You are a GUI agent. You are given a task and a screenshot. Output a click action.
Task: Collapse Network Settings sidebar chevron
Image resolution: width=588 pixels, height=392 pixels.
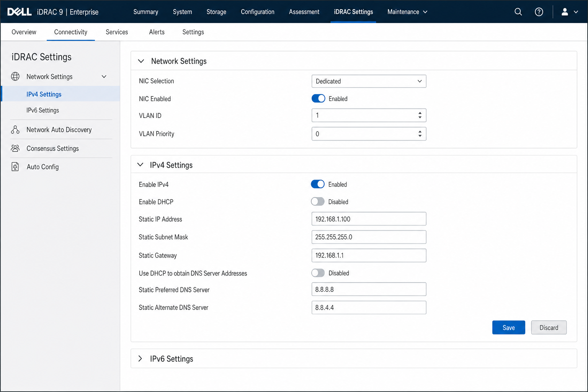[x=104, y=77]
